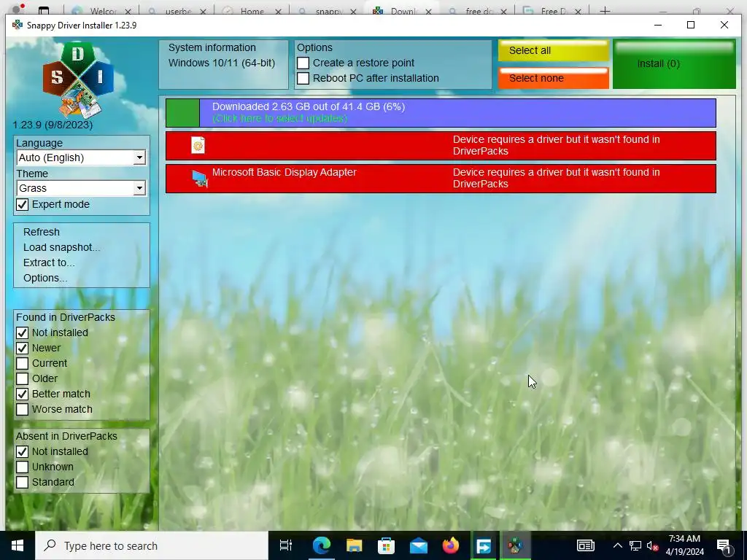The height and width of the screenshot is (560, 747).
Task: Click the Type here to search box
Action: click(x=152, y=545)
